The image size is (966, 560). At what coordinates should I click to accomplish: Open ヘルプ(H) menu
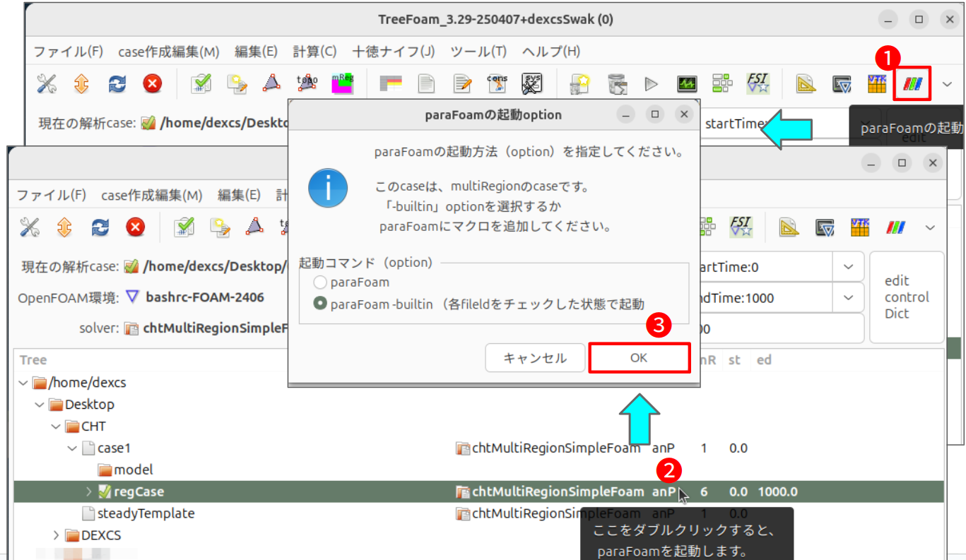coord(551,52)
